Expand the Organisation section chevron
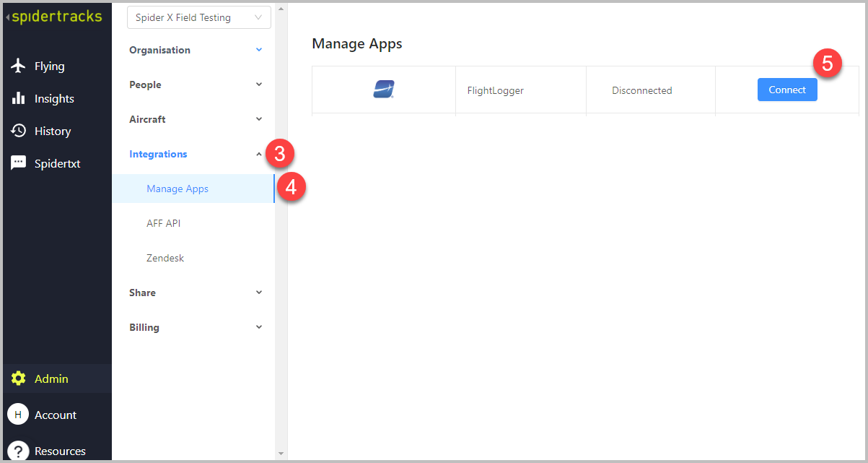This screenshot has height=463, width=868. pyautogui.click(x=259, y=50)
